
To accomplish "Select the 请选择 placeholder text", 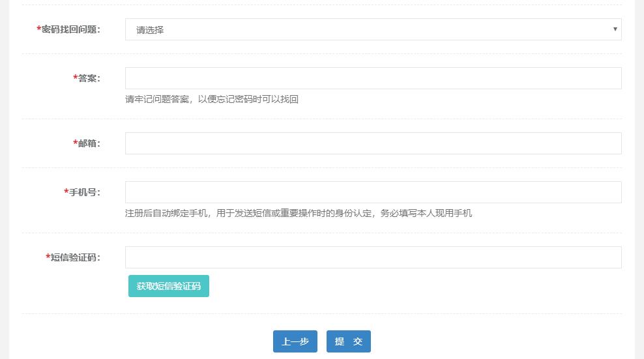I will pos(150,30).
